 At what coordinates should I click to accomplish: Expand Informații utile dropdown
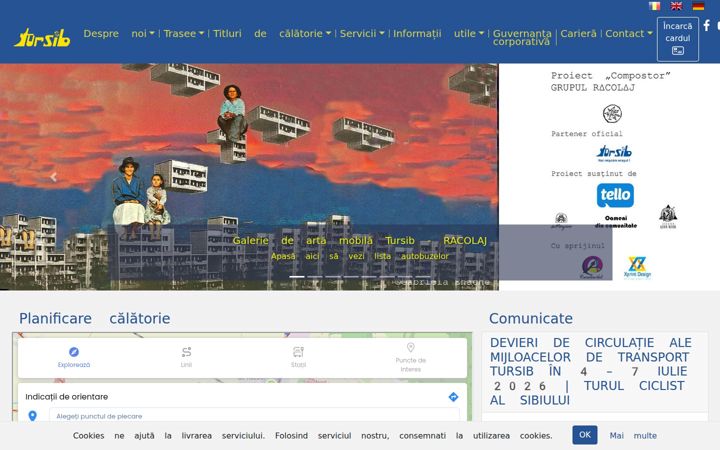439,34
